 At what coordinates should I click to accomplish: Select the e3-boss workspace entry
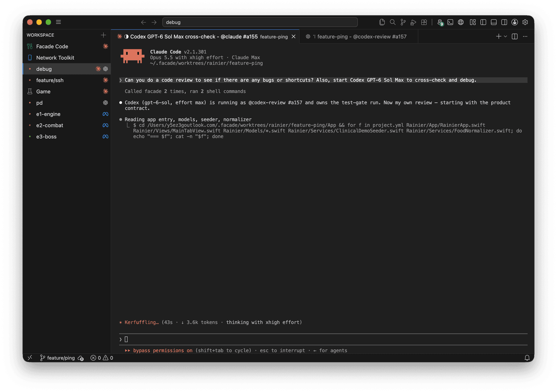(x=67, y=136)
